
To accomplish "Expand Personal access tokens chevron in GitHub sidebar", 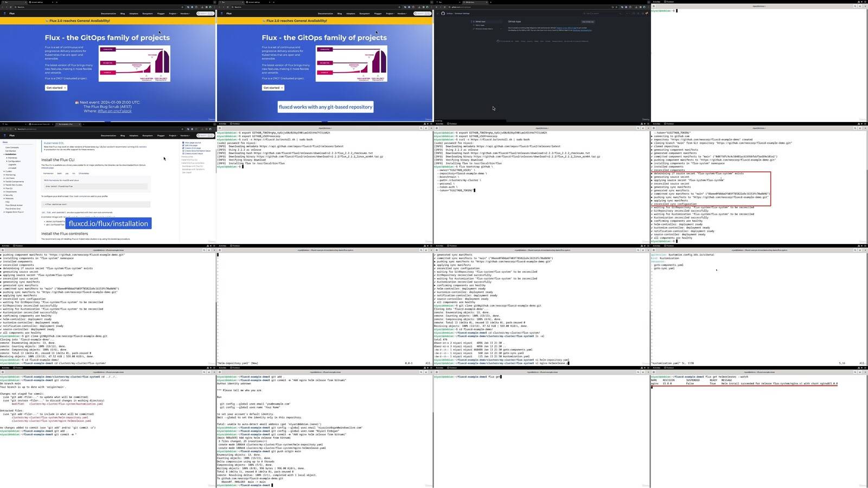I will [x=501, y=29].
